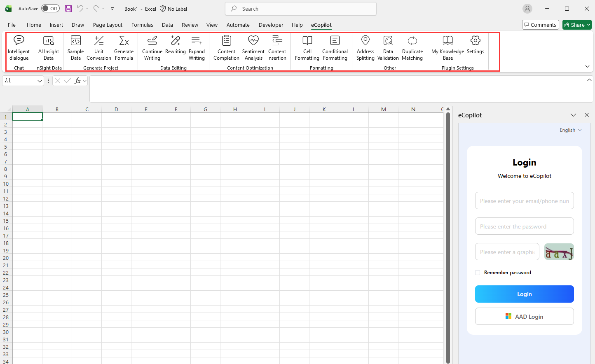Toggle the AutoSave switch
The width and height of the screenshot is (595, 364).
click(50, 9)
